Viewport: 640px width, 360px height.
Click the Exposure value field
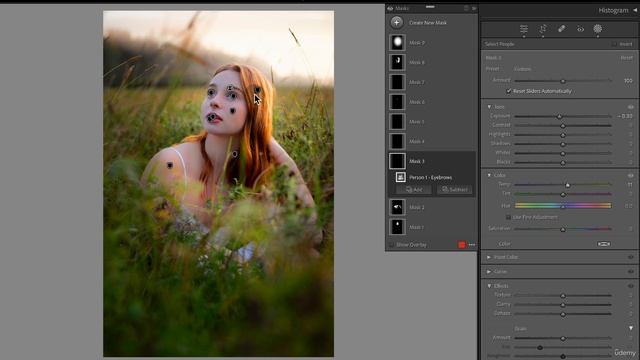click(x=624, y=116)
